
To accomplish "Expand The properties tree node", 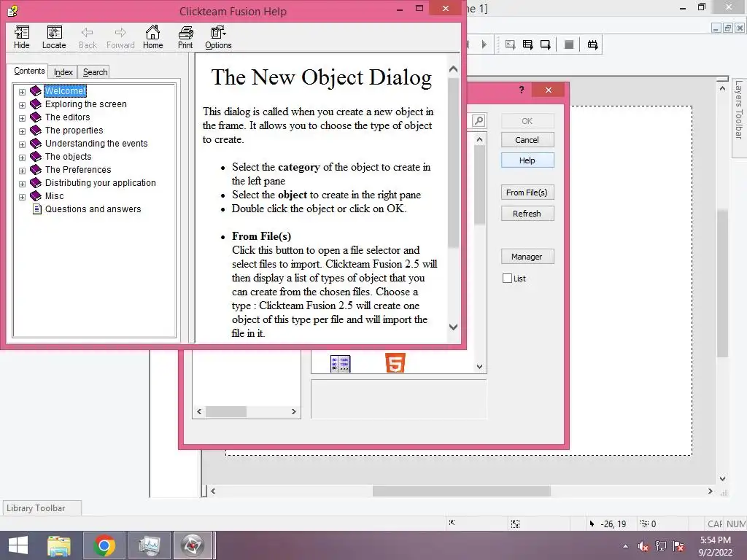I will pyautogui.click(x=22, y=131).
